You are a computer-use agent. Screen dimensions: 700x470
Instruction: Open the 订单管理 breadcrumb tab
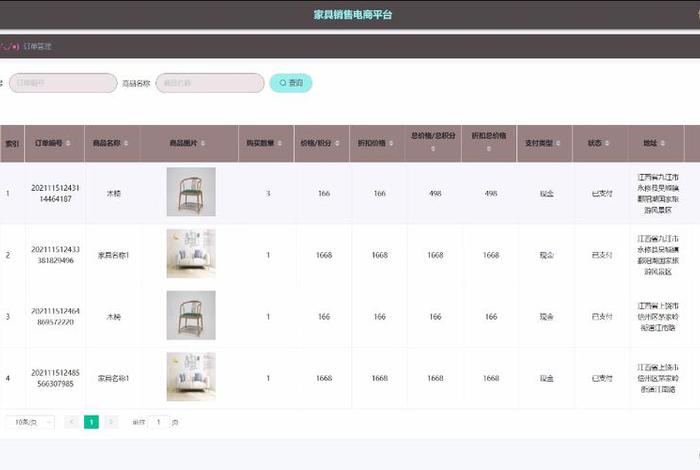click(37, 46)
